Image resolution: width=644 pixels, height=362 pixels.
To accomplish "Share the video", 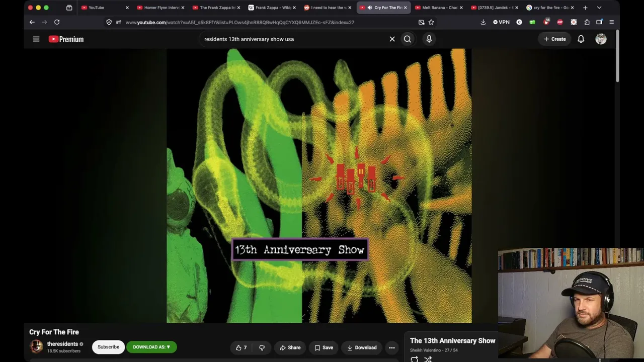I will pyautogui.click(x=290, y=347).
